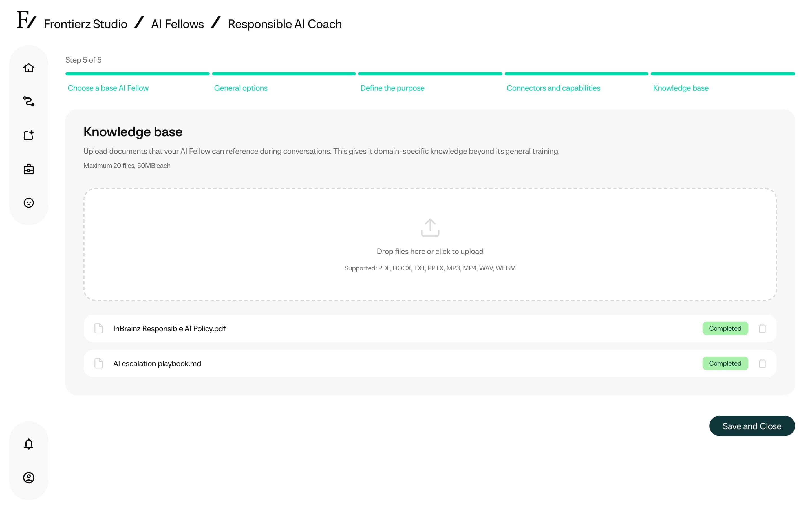The image size is (812, 507).
Task: Open the briefcase icon in sidebar
Action: pyautogui.click(x=28, y=169)
